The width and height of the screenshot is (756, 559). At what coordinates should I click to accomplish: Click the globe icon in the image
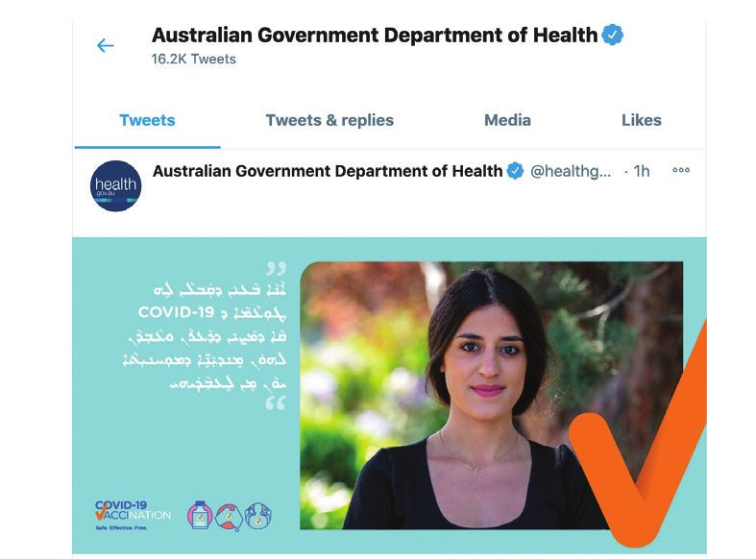pos(258,516)
